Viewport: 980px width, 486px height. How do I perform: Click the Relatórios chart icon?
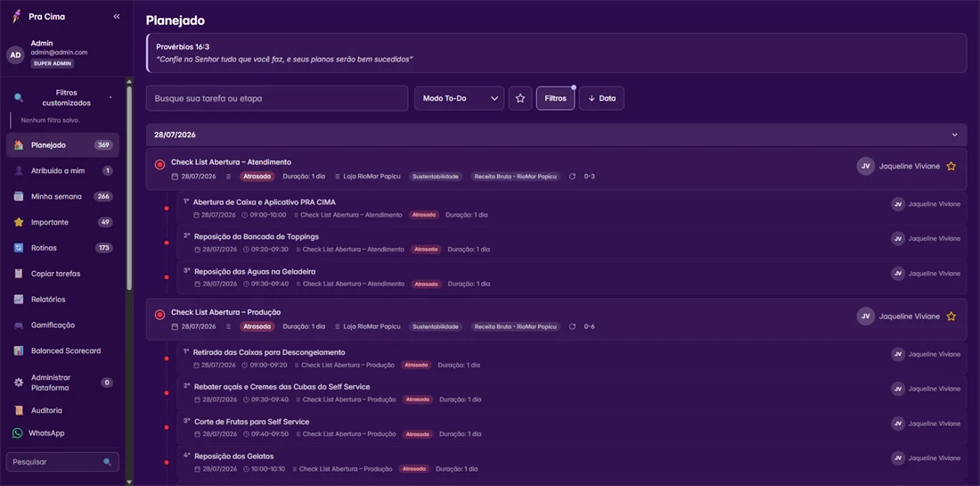coord(19,299)
